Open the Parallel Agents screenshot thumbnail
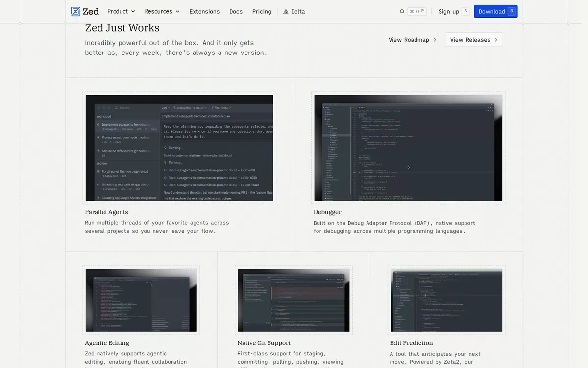 179,148
